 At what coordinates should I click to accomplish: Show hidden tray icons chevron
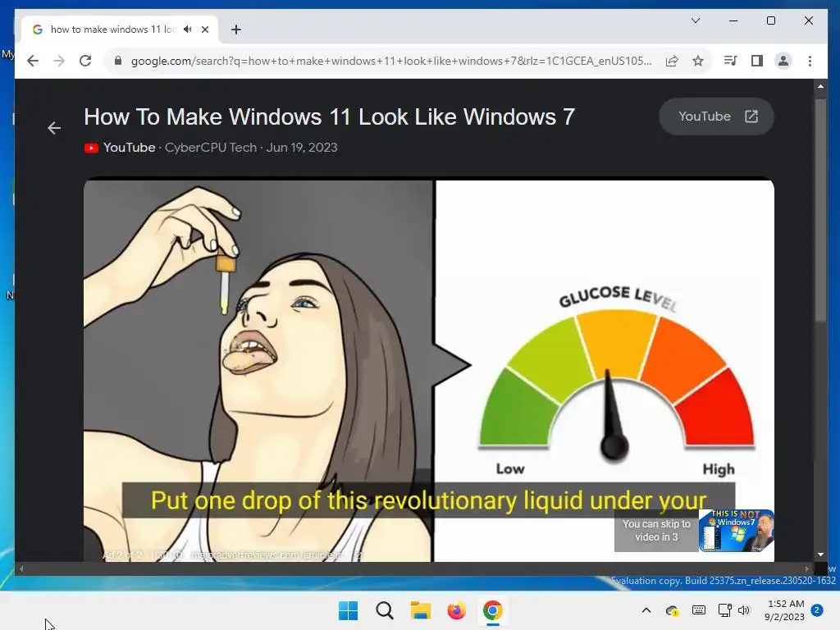(x=646, y=610)
